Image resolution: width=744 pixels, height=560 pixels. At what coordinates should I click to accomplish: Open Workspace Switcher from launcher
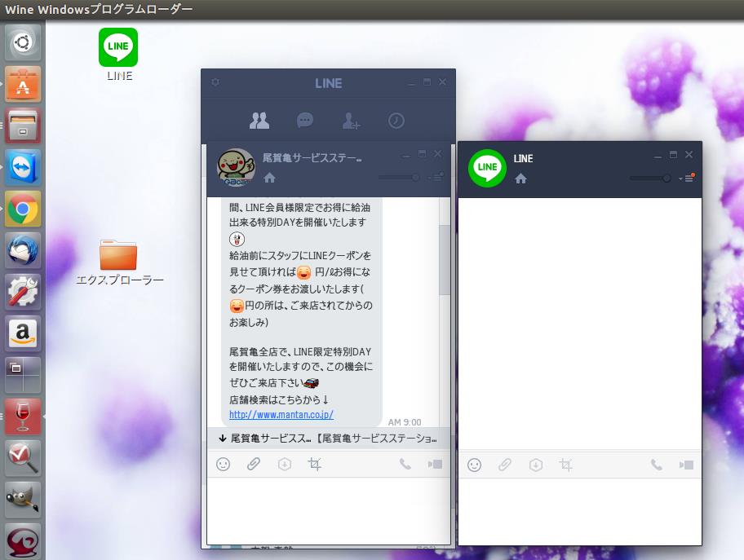coord(23,375)
